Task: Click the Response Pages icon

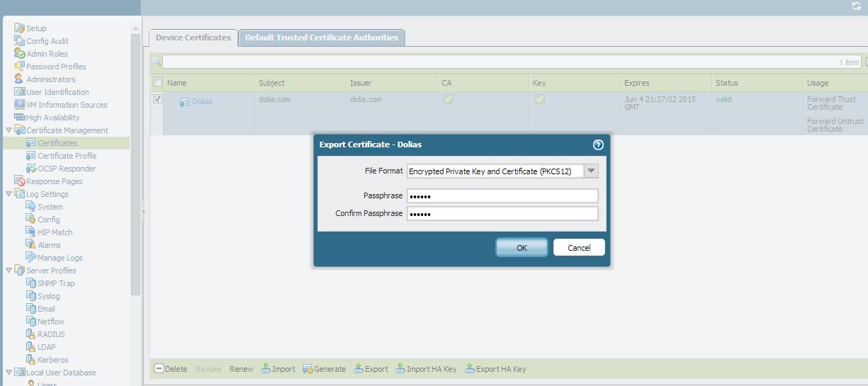Action: tap(21, 181)
